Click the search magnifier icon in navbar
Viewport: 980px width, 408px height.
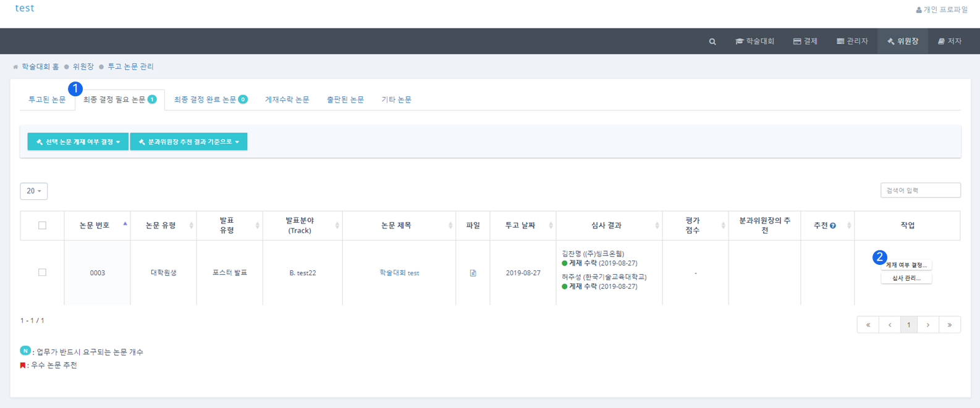pyautogui.click(x=712, y=41)
